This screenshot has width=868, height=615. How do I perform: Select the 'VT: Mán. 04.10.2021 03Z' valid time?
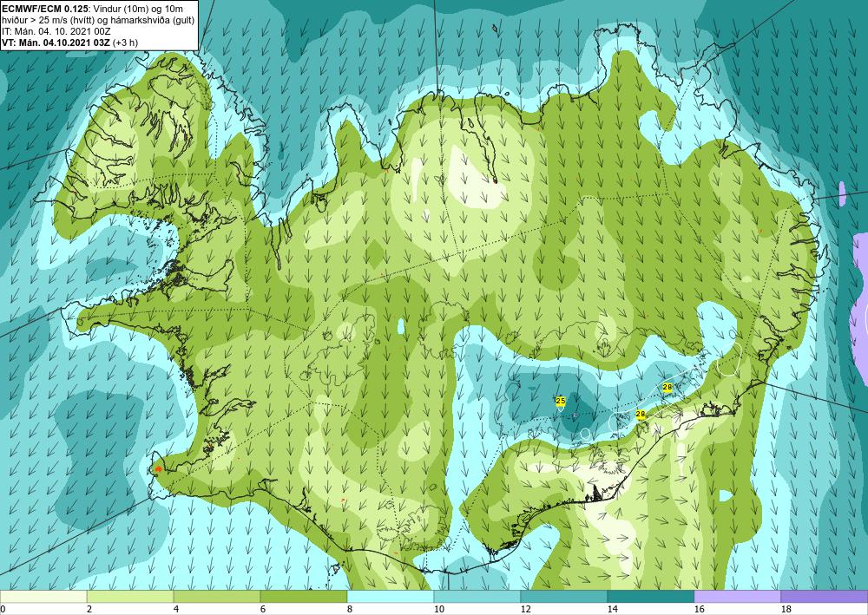(x=57, y=43)
